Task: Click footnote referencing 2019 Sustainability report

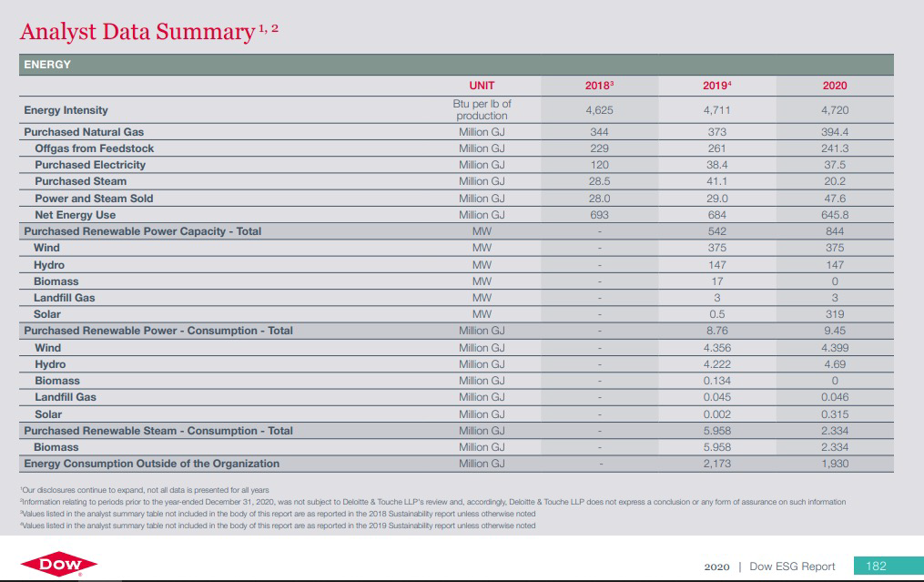Action: click(278, 526)
